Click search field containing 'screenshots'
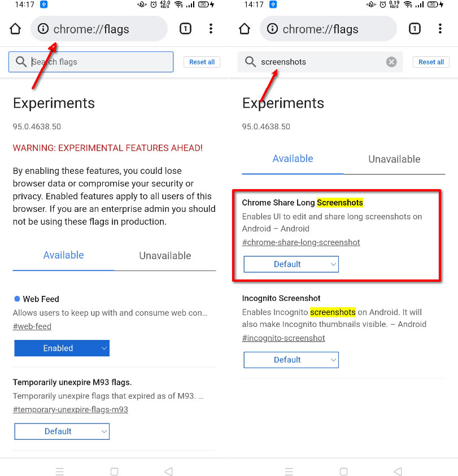 point(320,62)
